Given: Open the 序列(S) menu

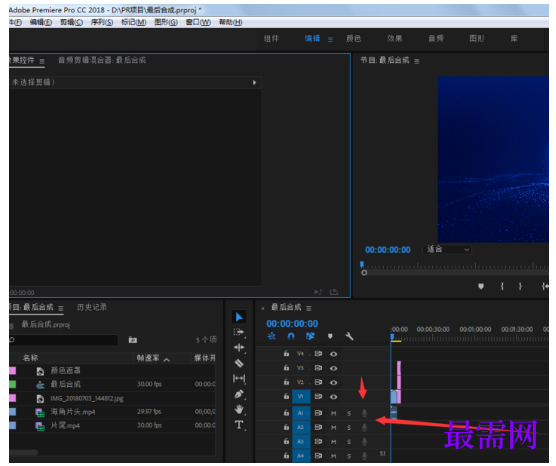Looking at the screenshot, I should coord(102,22).
